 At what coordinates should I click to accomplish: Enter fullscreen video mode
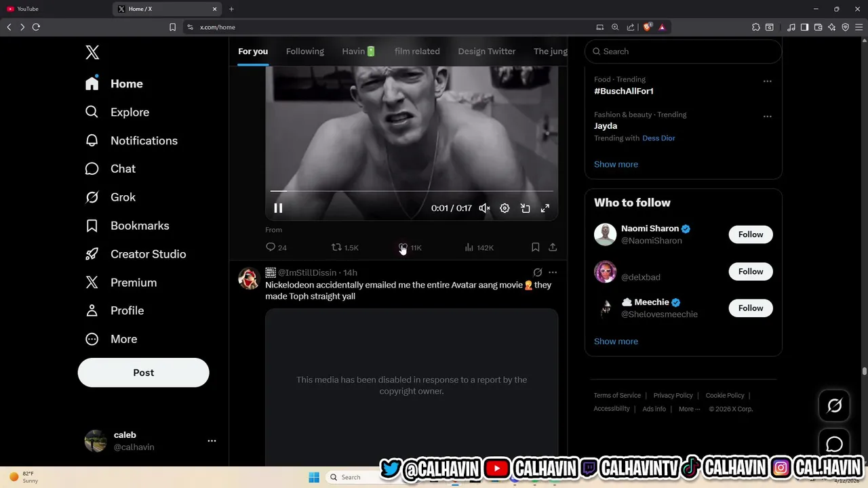point(545,208)
